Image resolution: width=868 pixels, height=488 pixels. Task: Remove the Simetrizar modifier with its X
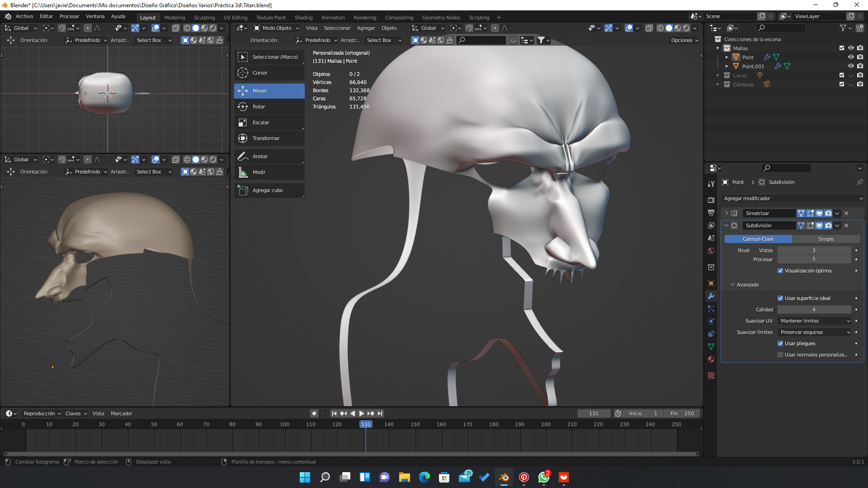coord(846,213)
